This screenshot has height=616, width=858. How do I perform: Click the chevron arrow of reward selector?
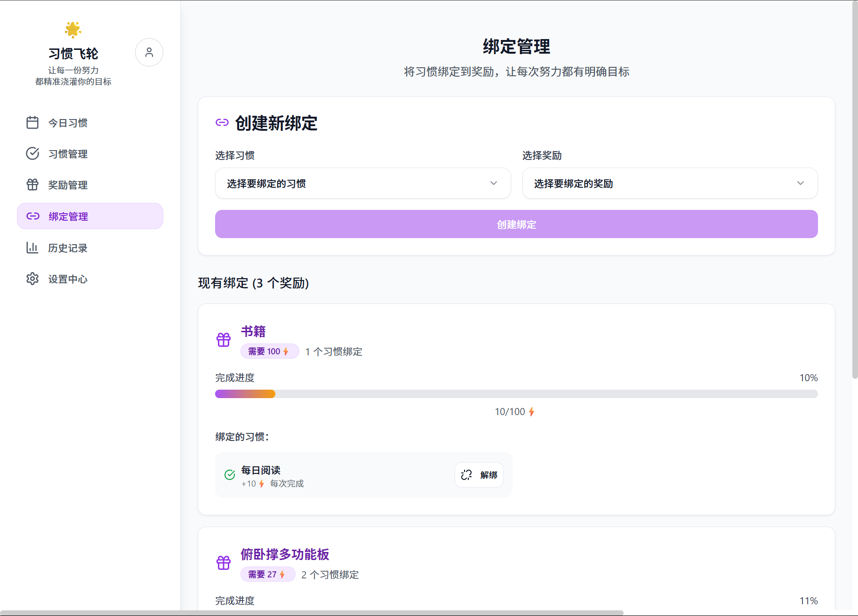pyautogui.click(x=801, y=183)
